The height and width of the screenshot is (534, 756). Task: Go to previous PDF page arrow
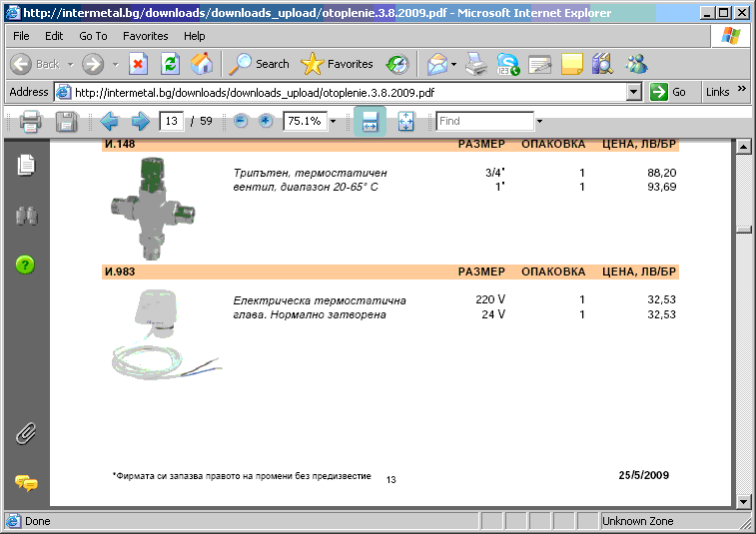(110, 121)
